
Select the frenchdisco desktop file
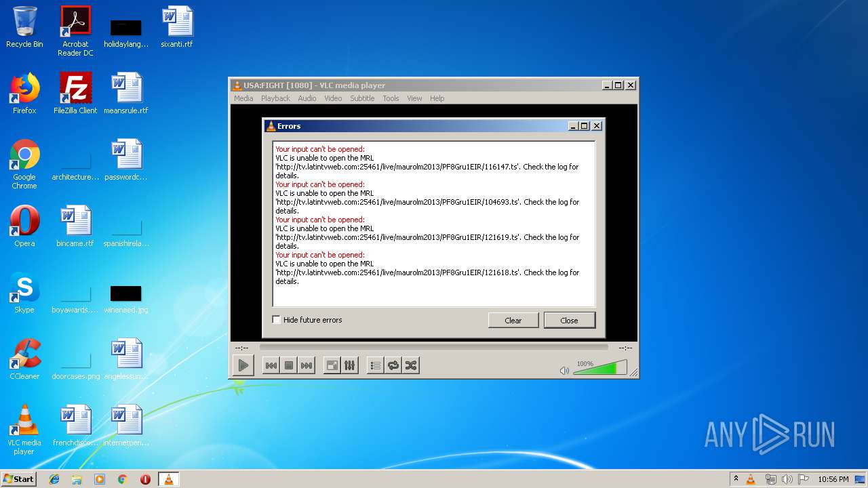(75, 426)
